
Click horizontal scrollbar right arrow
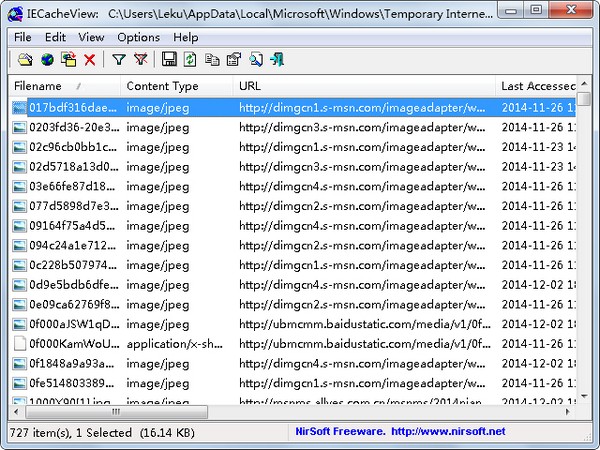(x=568, y=412)
